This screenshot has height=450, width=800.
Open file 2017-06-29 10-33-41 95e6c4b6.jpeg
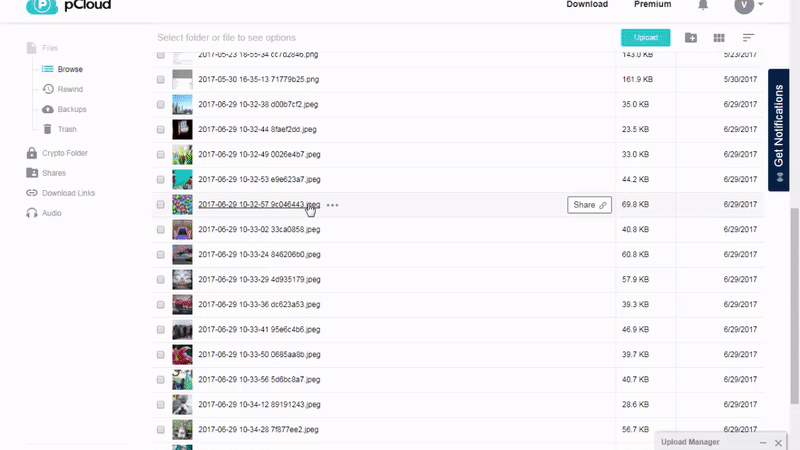[259, 329]
